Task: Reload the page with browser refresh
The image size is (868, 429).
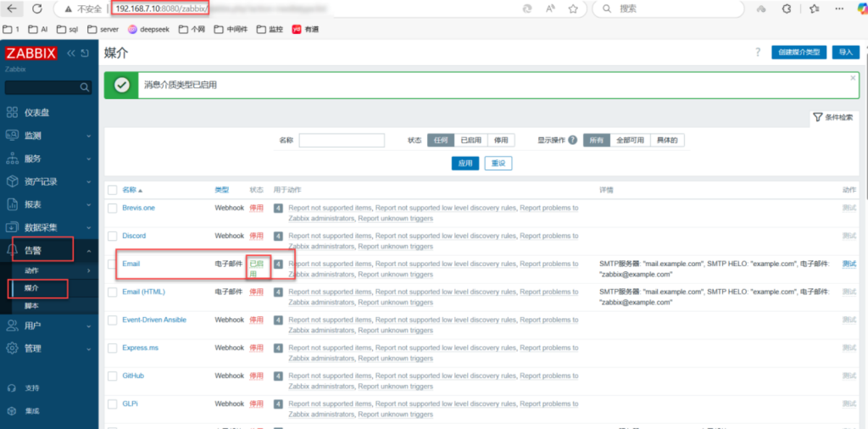Action: pyautogui.click(x=37, y=8)
